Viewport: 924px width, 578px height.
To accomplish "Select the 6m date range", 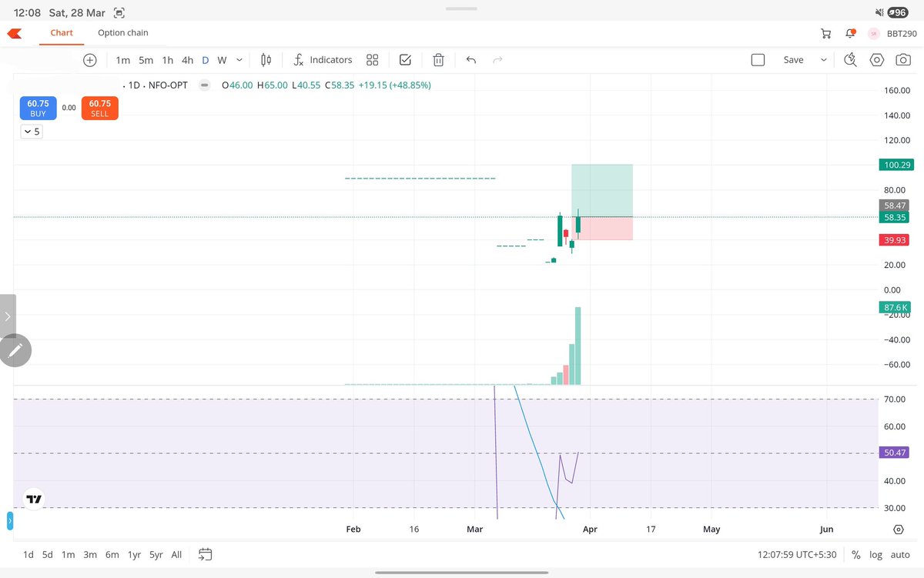I will pos(112,555).
